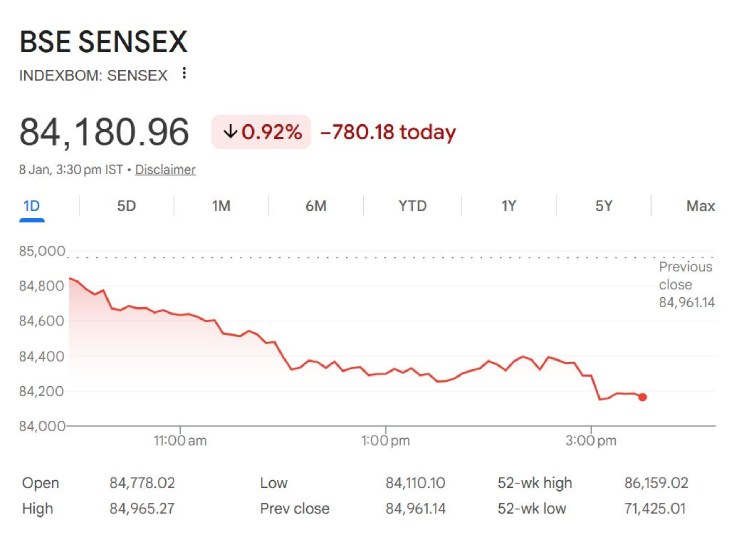Open the 1Y chart tab
Image resolution: width=730 pixels, height=548 pixels.
tap(508, 206)
